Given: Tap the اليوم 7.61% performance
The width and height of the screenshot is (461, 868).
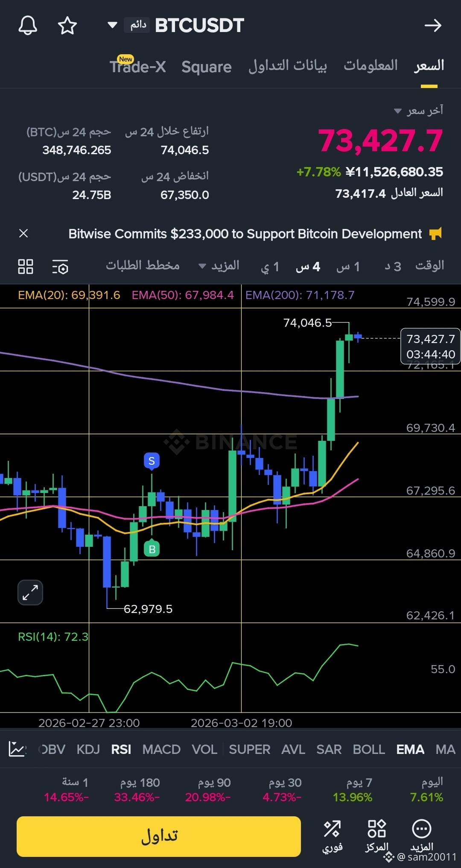Looking at the screenshot, I should [x=427, y=790].
